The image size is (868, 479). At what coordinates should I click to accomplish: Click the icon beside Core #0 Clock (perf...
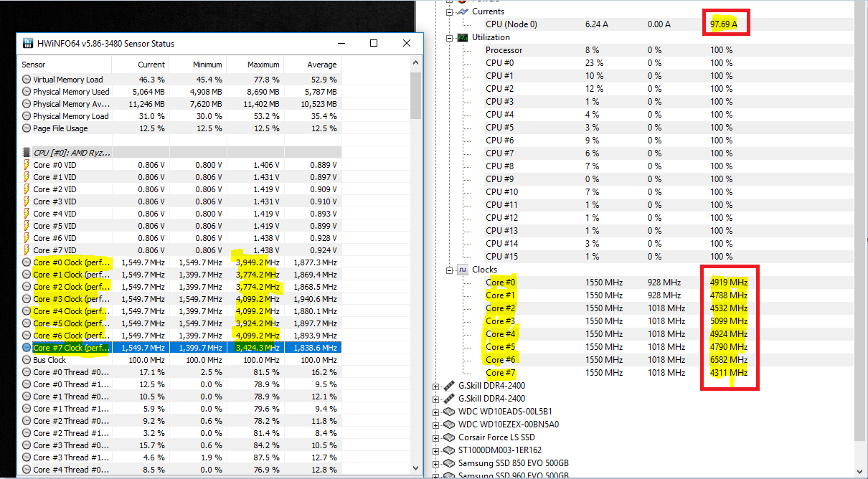[x=27, y=262]
